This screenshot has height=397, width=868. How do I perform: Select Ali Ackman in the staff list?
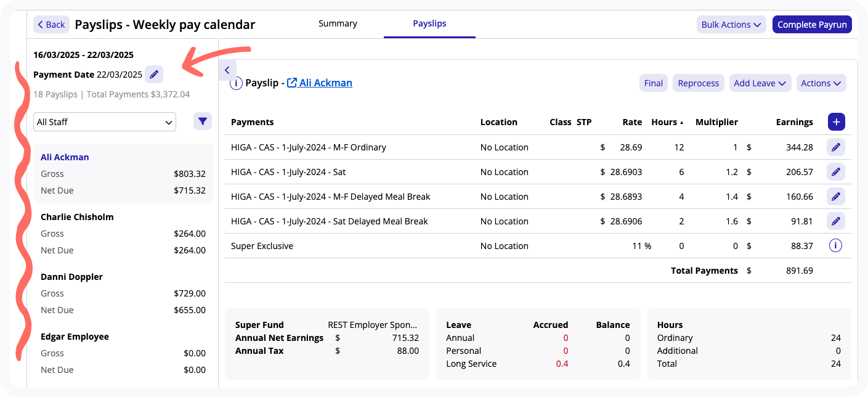(123, 174)
